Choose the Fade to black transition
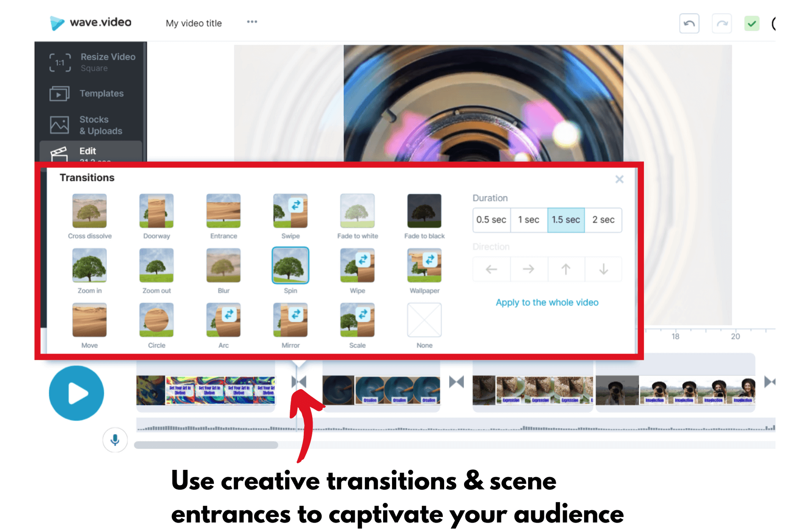The image size is (812, 531). 424,211
